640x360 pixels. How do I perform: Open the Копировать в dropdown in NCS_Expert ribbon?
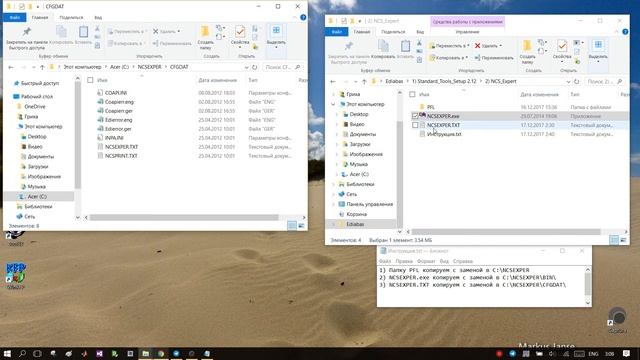[x=448, y=58]
